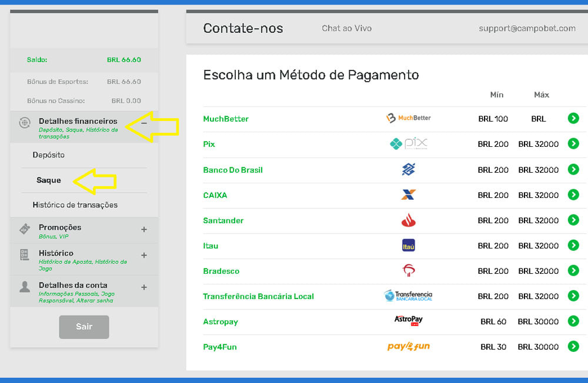588x383 pixels.
Task: Click the Itaú blue logo
Action: coord(409,246)
